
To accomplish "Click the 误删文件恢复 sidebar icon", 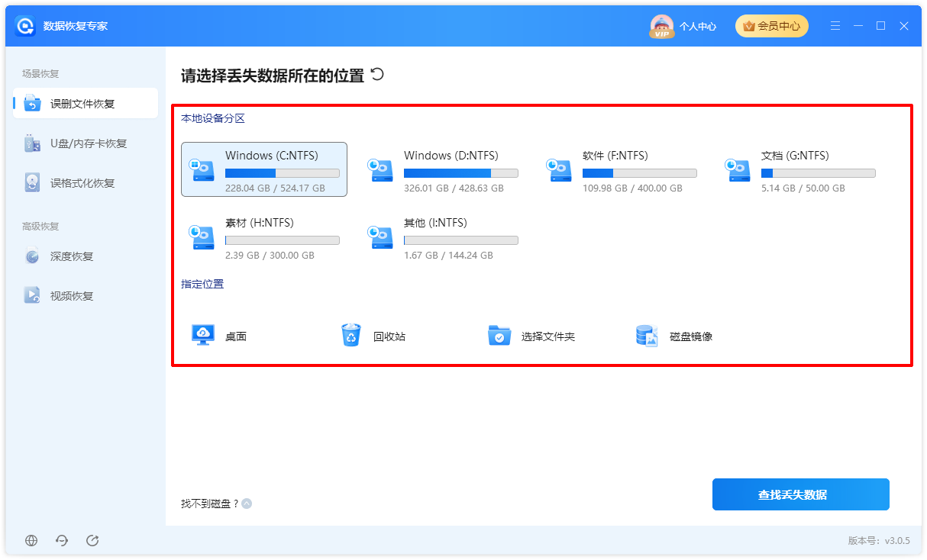I will point(32,104).
